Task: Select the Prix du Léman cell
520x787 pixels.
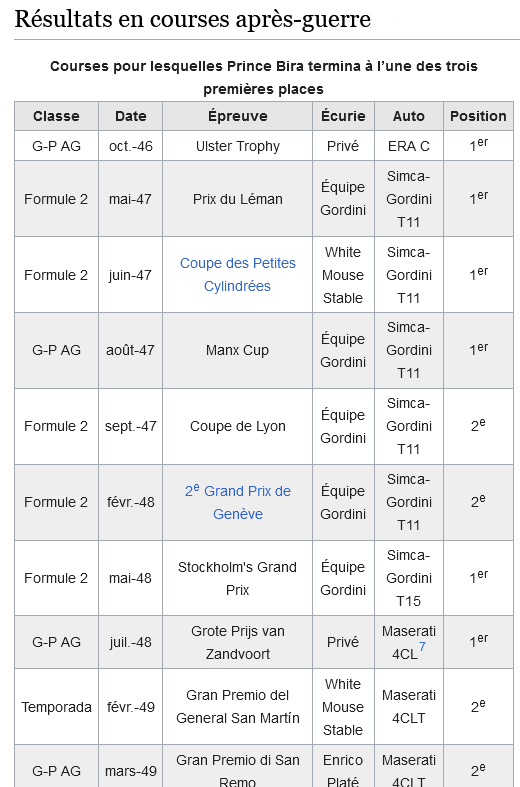Action: point(237,199)
